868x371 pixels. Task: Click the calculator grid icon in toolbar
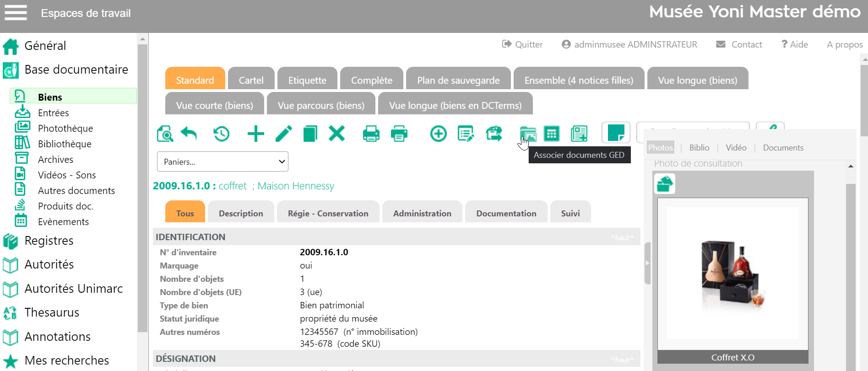click(x=551, y=134)
